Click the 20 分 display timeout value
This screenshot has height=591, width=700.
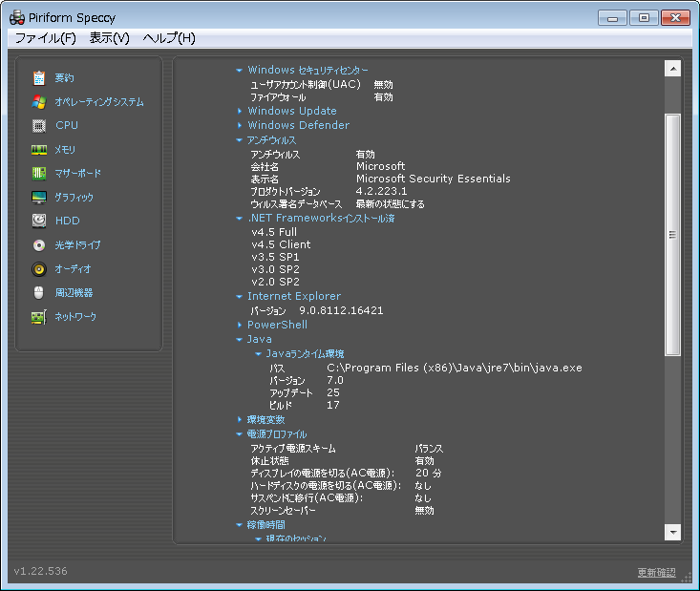point(429,473)
